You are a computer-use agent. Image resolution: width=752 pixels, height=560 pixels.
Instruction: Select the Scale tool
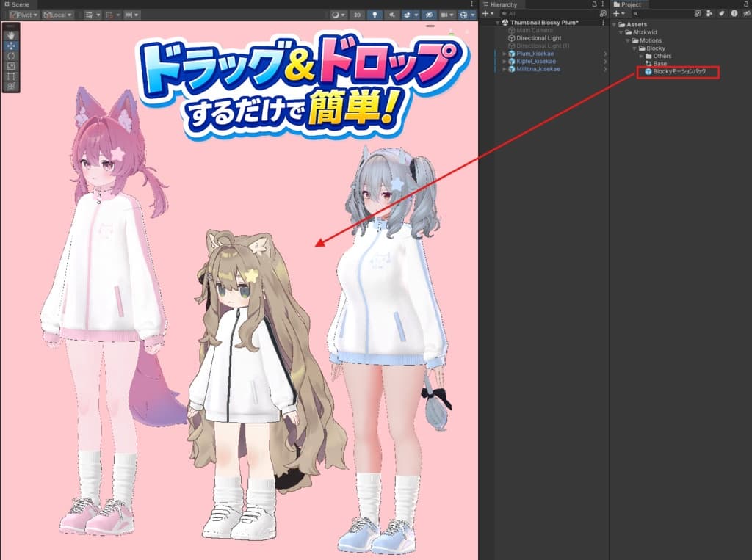tap(11, 66)
